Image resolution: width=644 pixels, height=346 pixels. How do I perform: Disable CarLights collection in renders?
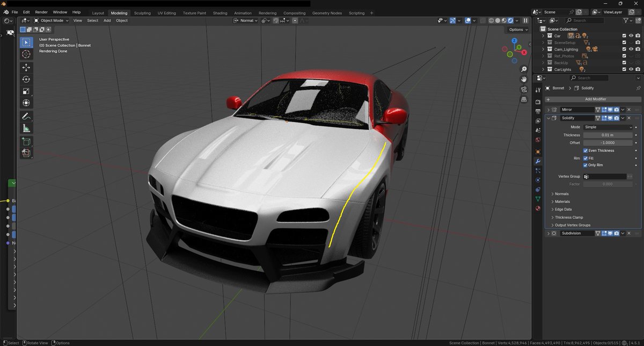[x=637, y=69]
